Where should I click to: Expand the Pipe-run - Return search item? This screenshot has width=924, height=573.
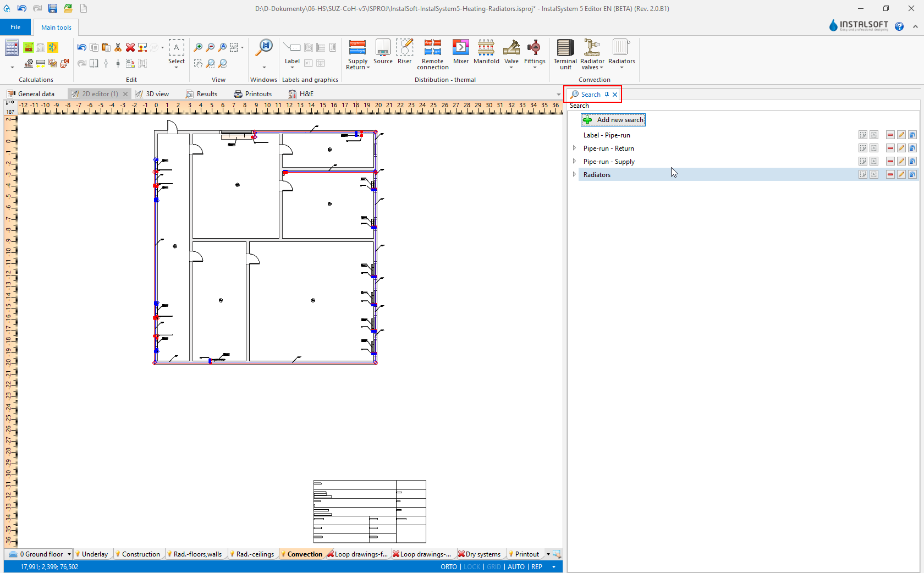coord(574,148)
